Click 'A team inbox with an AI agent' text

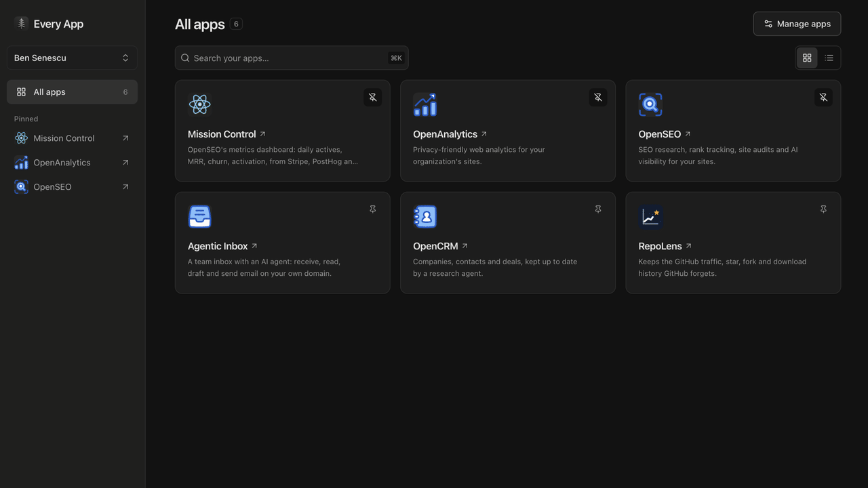264,268
